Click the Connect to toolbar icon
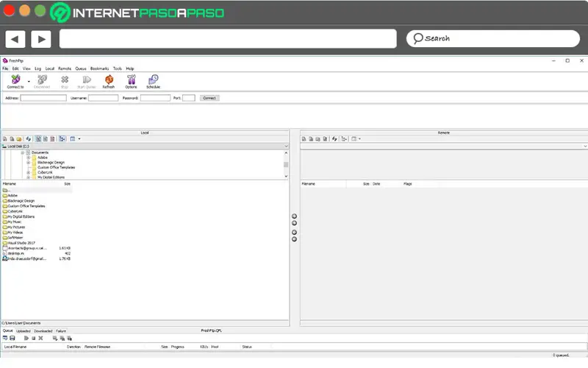This screenshot has width=588, height=368. click(15, 82)
